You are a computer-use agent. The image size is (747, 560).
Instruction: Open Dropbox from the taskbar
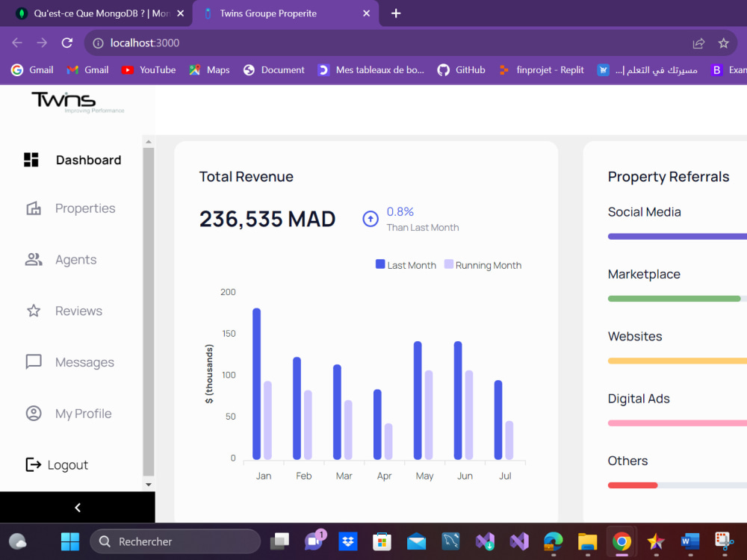pyautogui.click(x=348, y=541)
